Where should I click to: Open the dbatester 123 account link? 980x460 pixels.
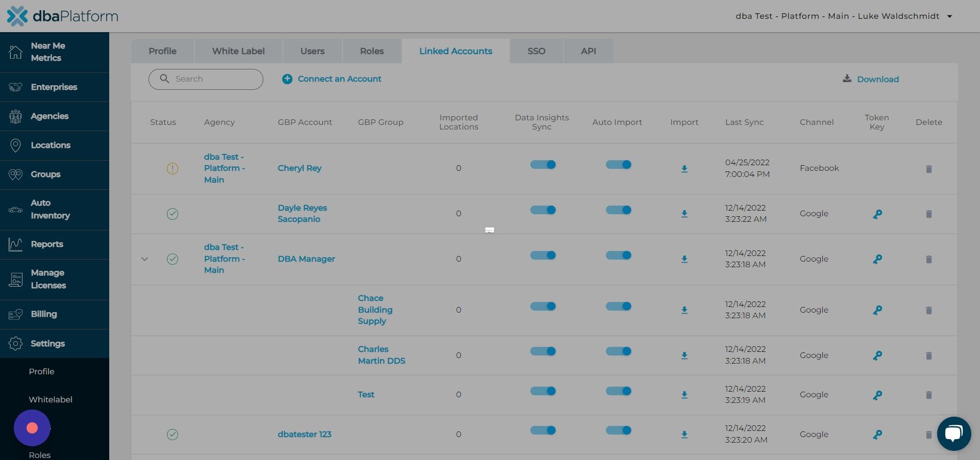click(305, 435)
